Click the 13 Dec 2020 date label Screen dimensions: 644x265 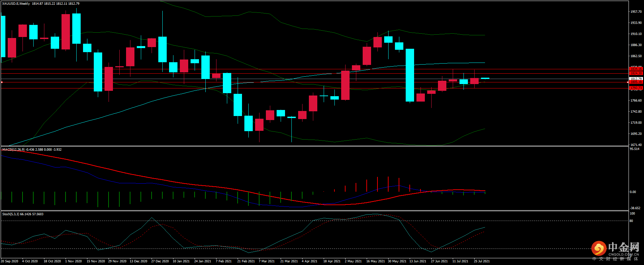coord(138,261)
